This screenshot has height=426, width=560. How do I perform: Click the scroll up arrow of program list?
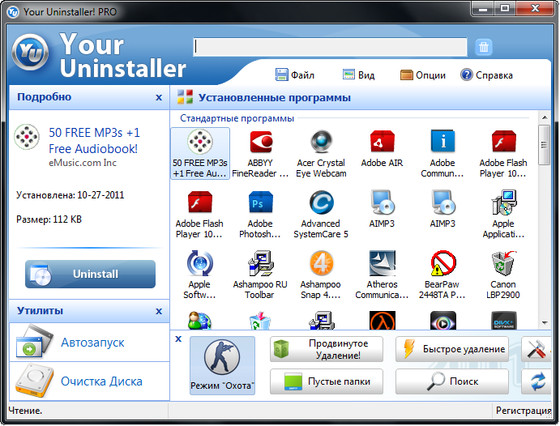pyautogui.click(x=544, y=117)
